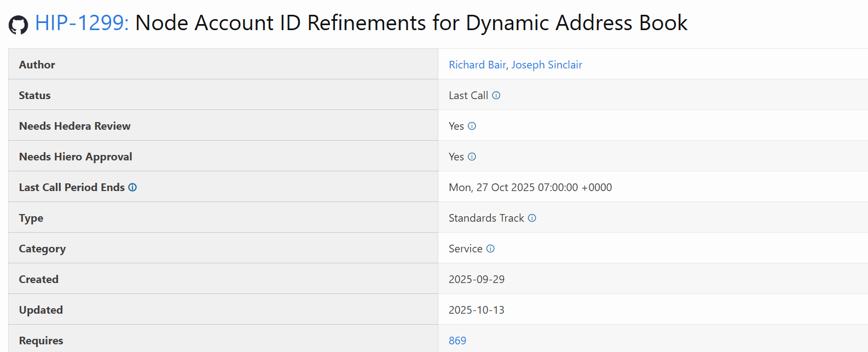The image size is (868, 352).
Task: Click info icon in Needs Hedera Review row
Action: coord(472,126)
